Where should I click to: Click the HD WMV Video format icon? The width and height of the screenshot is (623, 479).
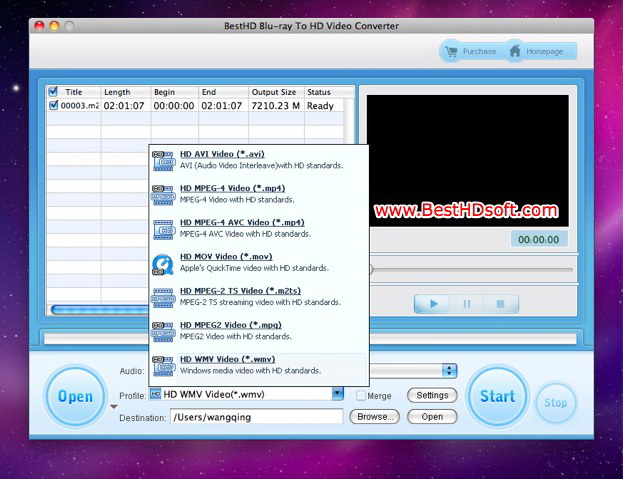(x=163, y=366)
